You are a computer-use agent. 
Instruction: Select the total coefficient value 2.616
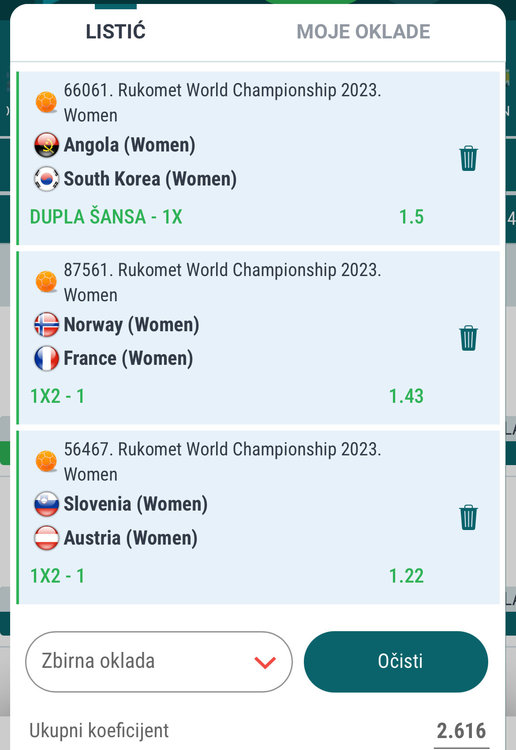(461, 731)
